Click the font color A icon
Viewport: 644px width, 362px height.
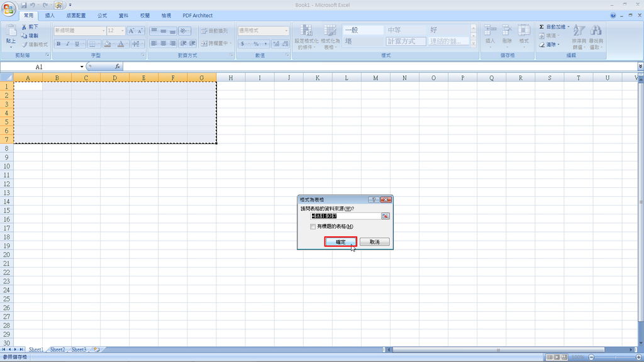coord(121,44)
